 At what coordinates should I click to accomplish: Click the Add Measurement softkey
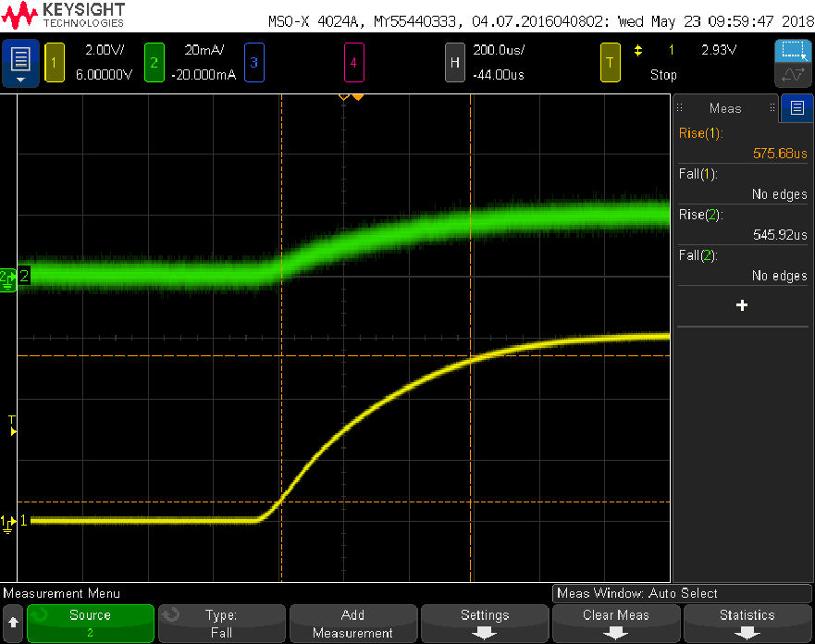pos(353,624)
